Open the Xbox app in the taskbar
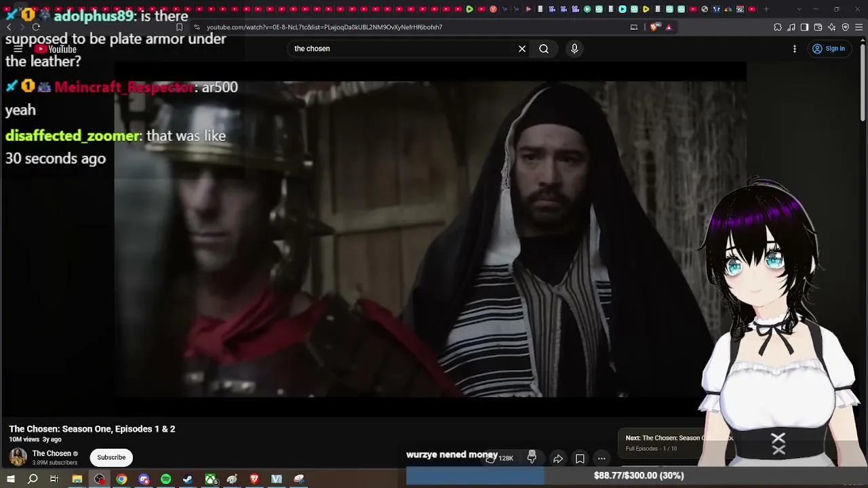The width and height of the screenshot is (868, 488). coord(211,479)
